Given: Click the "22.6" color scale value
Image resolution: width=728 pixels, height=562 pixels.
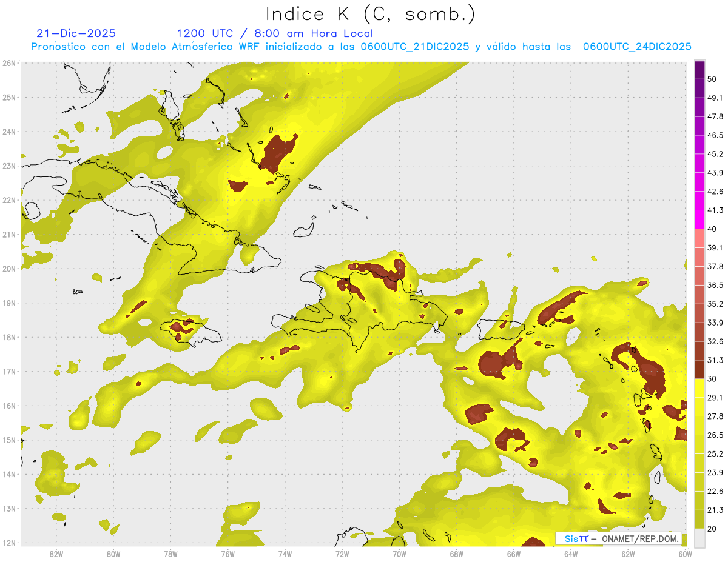Looking at the screenshot, I should click(x=715, y=491).
